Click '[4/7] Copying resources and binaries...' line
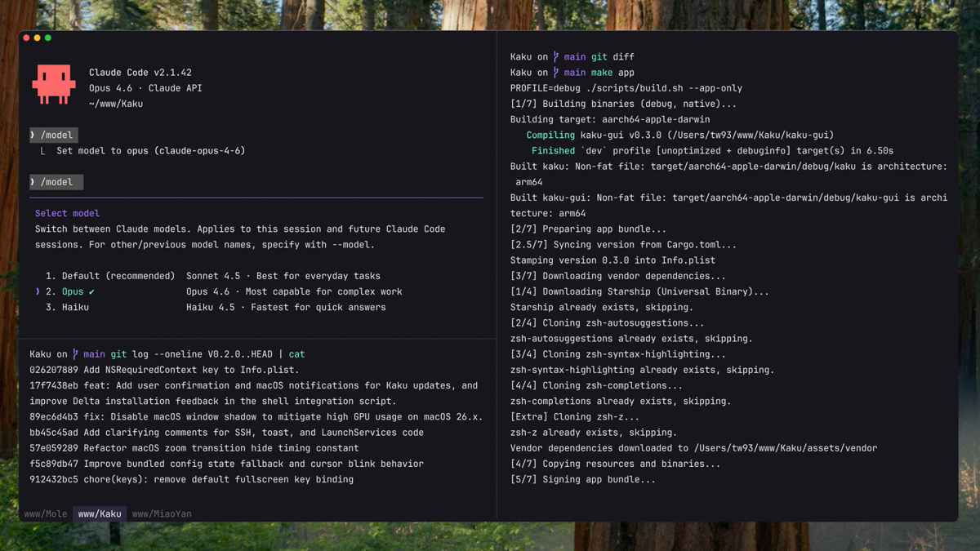Image resolution: width=980 pixels, height=551 pixels. [616, 464]
